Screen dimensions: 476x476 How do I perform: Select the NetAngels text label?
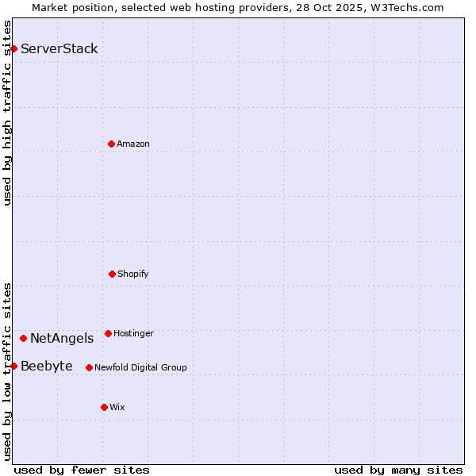coord(62,339)
